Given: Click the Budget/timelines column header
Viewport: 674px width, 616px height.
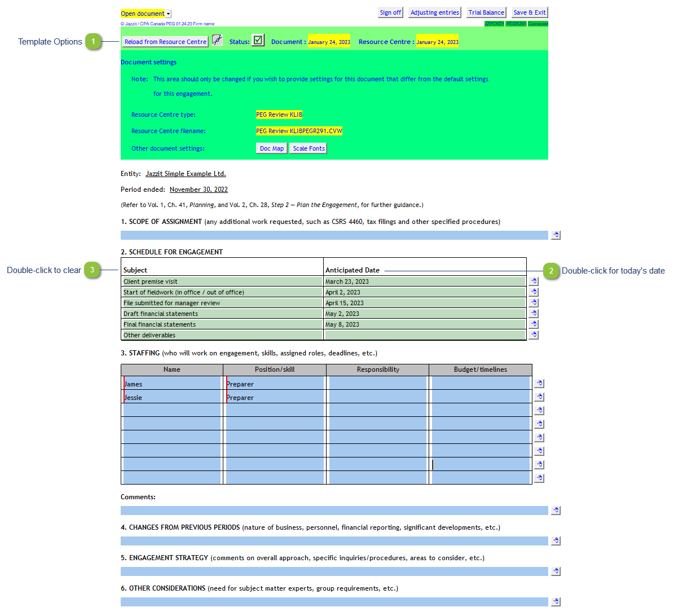Looking at the screenshot, I should click(x=481, y=369).
